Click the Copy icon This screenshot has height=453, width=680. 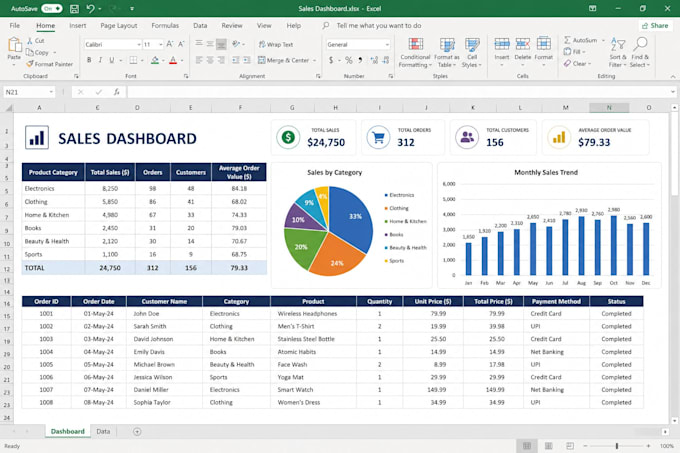(29, 52)
